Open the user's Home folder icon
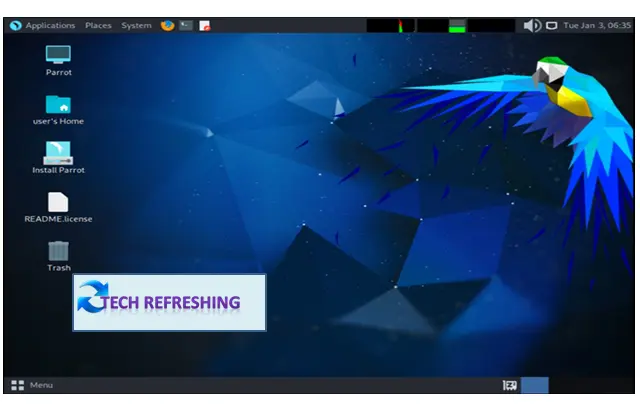 (58, 104)
